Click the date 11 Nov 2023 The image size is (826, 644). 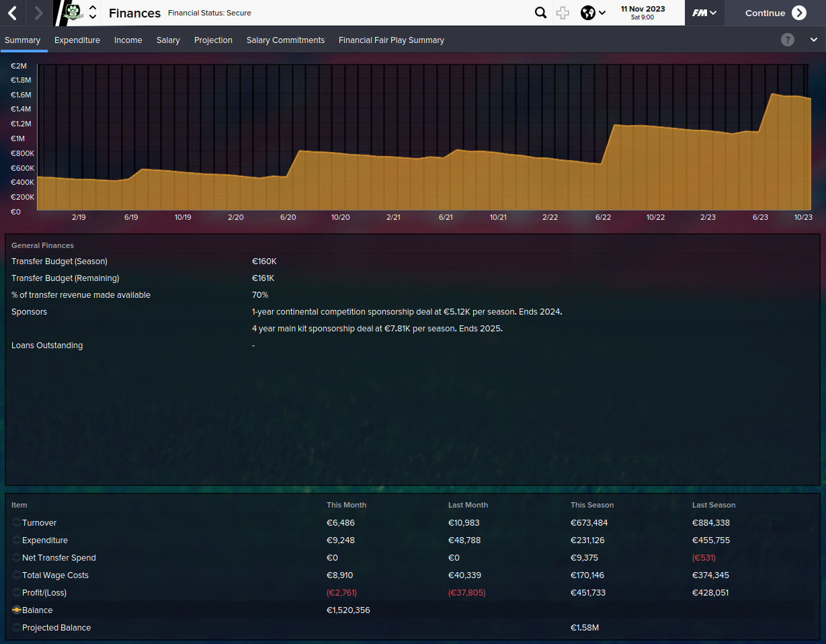pos(643,9)
